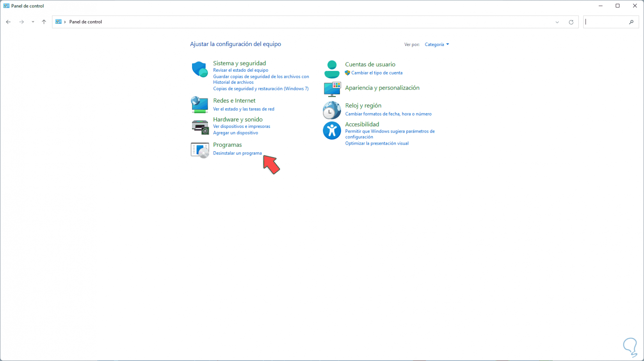
Task: Open the Accesibilidad category heading
Action: coord(362,124)
